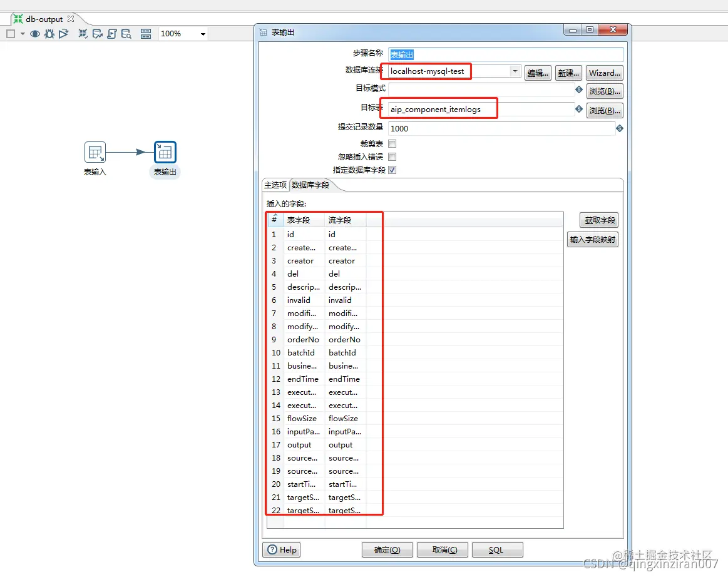Select the 表输入 step on the canvas
Image resolution: width=728 pixels, height=577 pixels.
pos(95,152)
